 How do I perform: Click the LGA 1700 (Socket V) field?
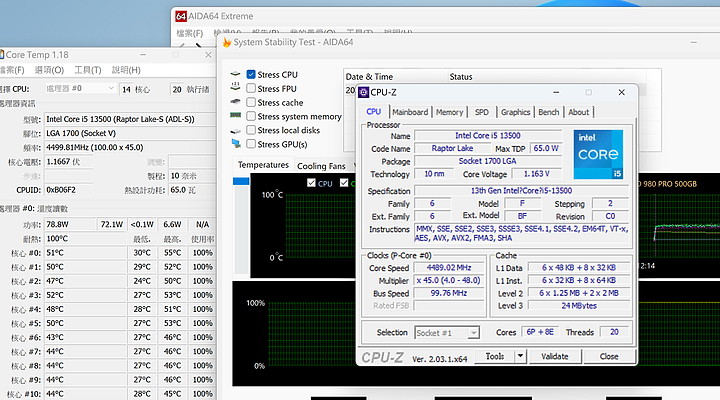click(130, 134)
